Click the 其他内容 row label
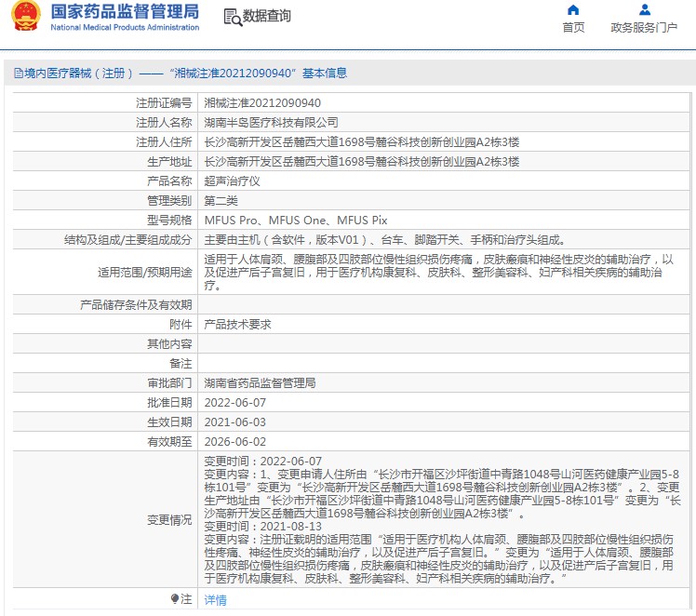Image resolution: width=696 pixels, height=616 pixels. click(169, 344)
